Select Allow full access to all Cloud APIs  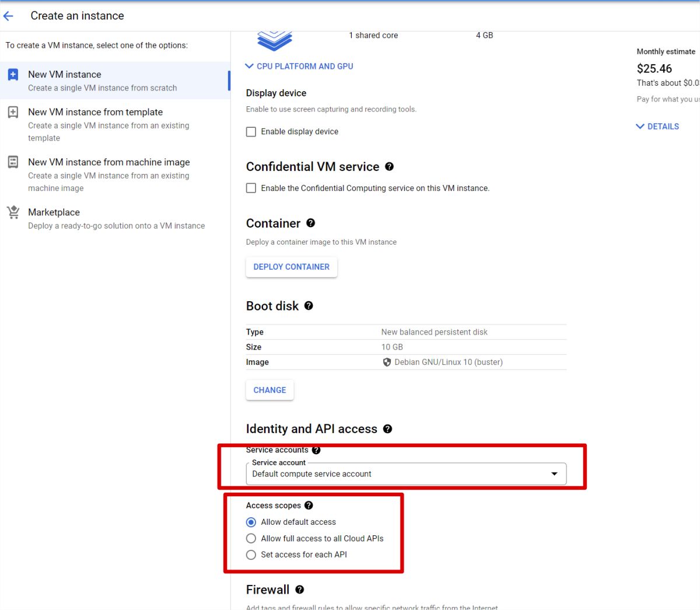coord(251,538)
